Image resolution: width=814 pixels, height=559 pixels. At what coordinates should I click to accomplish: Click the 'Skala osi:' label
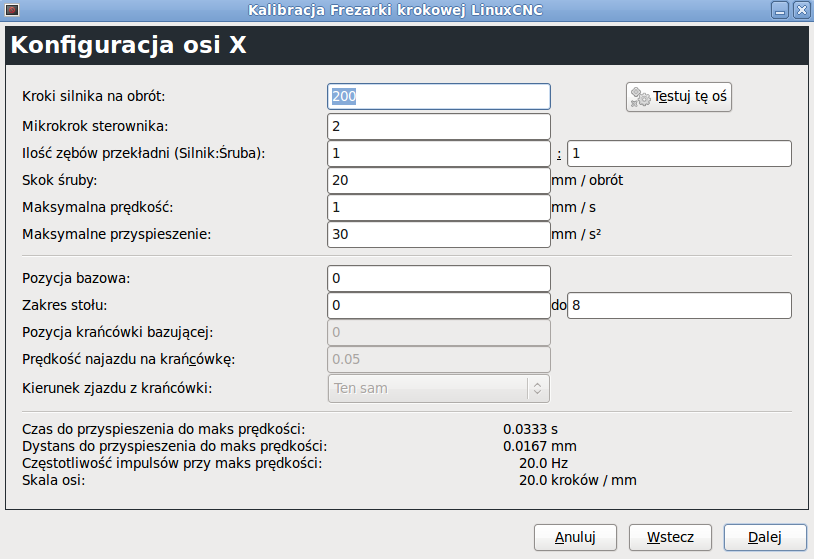tap(53, 480)
